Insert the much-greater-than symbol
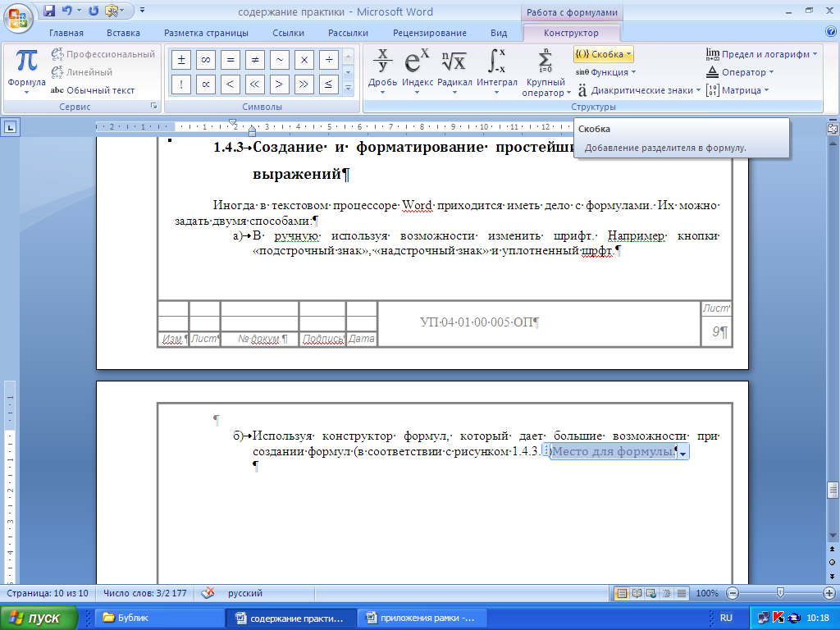Viewport: 840px width, 630px height. click(304, 84)
